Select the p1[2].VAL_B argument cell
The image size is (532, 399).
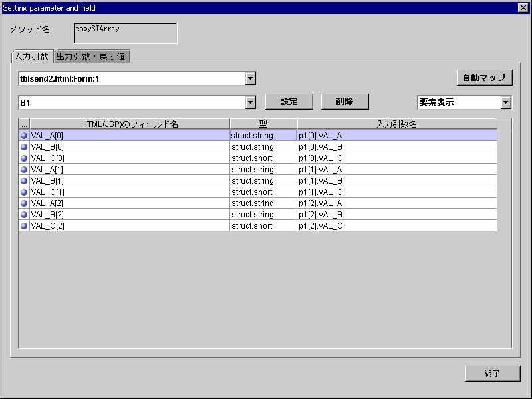(396, 215)
